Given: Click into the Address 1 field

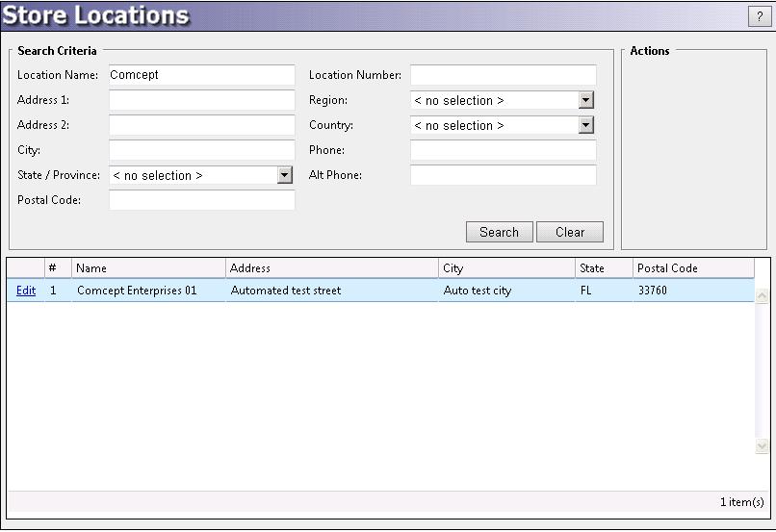Looking at the screenshot, I should [201, 100].
